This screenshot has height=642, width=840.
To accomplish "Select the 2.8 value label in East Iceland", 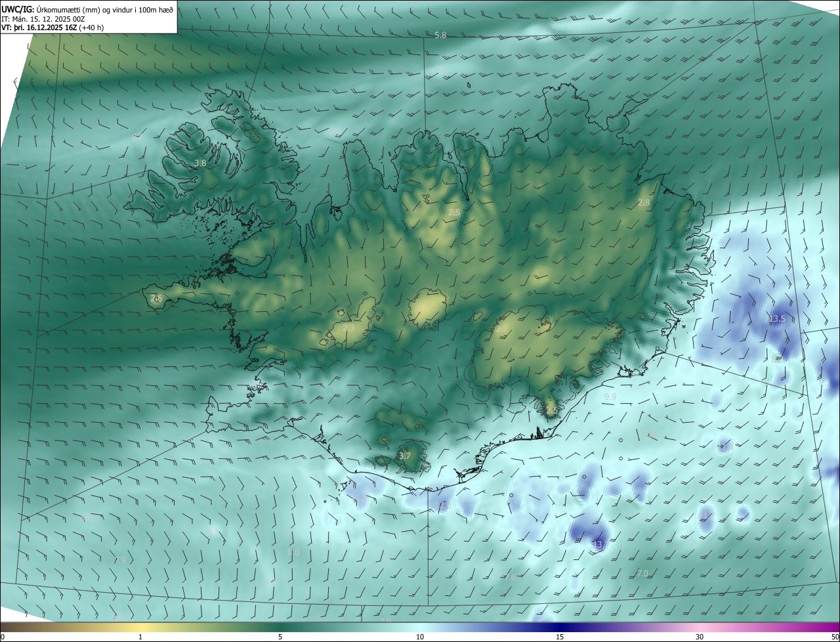I will click(644, 203).
